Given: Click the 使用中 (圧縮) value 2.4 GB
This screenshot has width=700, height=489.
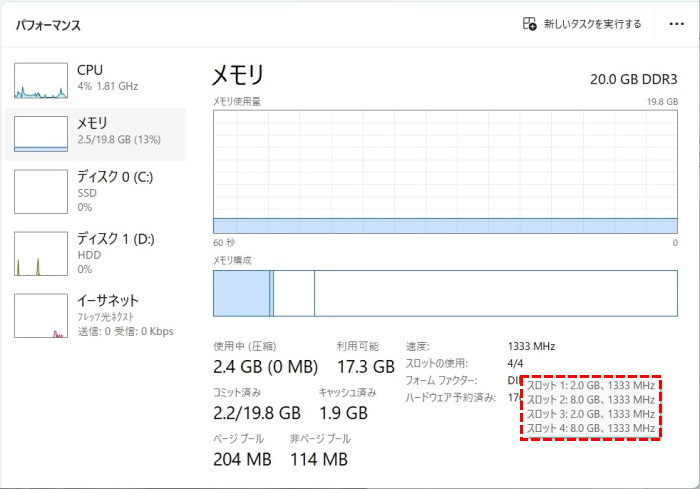Looking at the screenshot, I should click(x=265, y=367).
